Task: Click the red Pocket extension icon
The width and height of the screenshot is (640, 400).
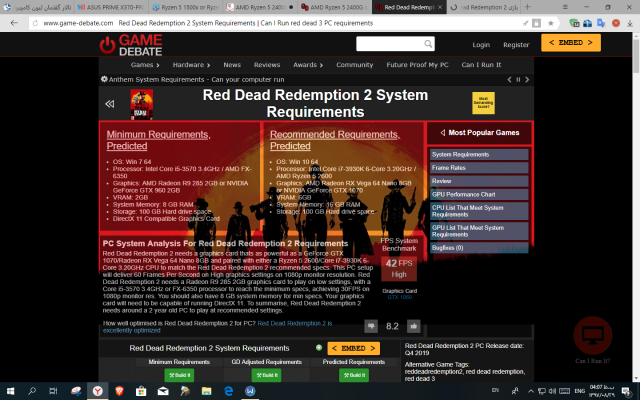Action: click(x=616, y=23)
